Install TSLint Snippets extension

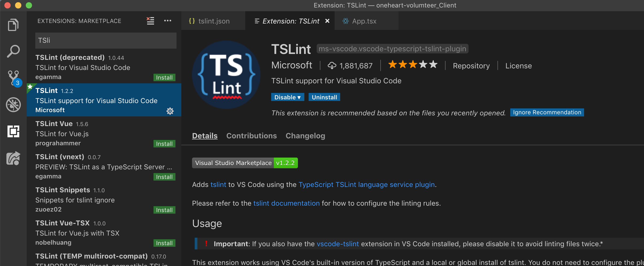coord(164,210)
